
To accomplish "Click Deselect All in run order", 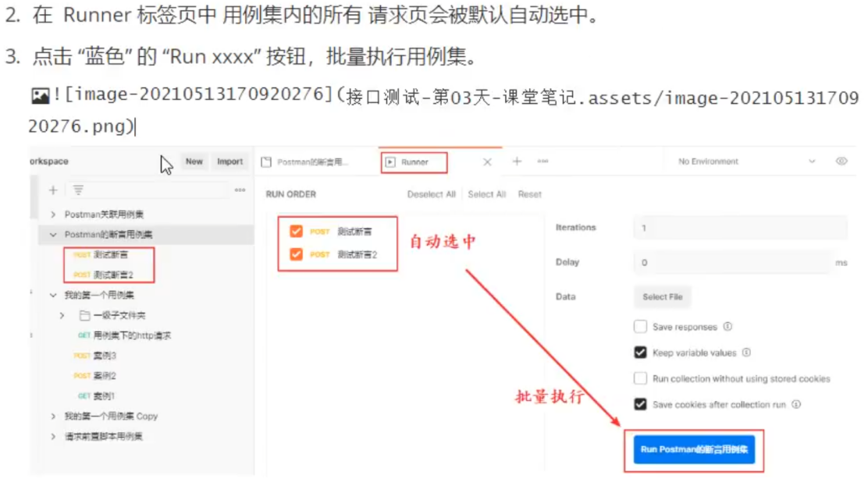I will [x=431, y=194].
